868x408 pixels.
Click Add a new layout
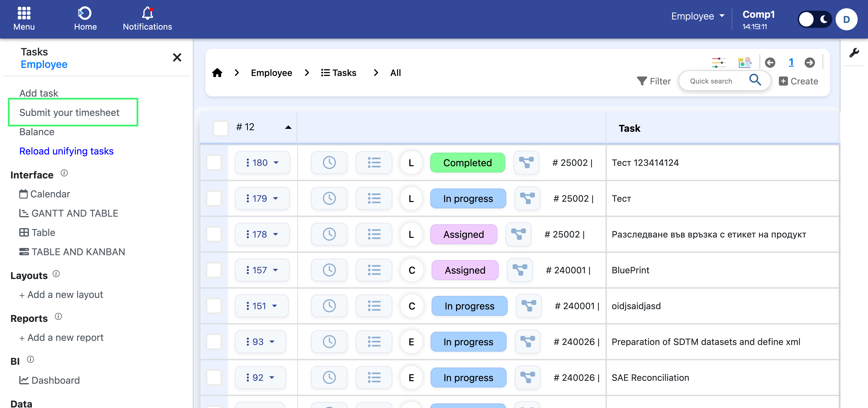coord(61,295)
